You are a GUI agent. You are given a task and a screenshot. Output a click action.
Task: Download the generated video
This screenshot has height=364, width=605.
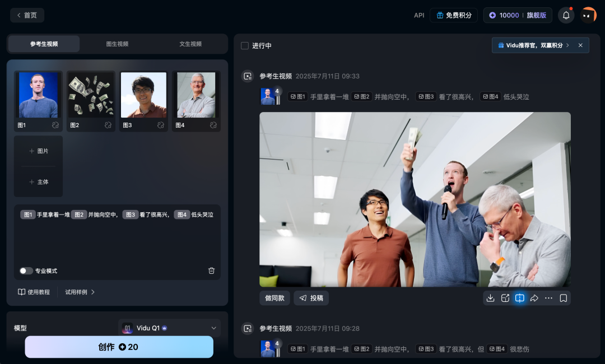pos(490,298)
